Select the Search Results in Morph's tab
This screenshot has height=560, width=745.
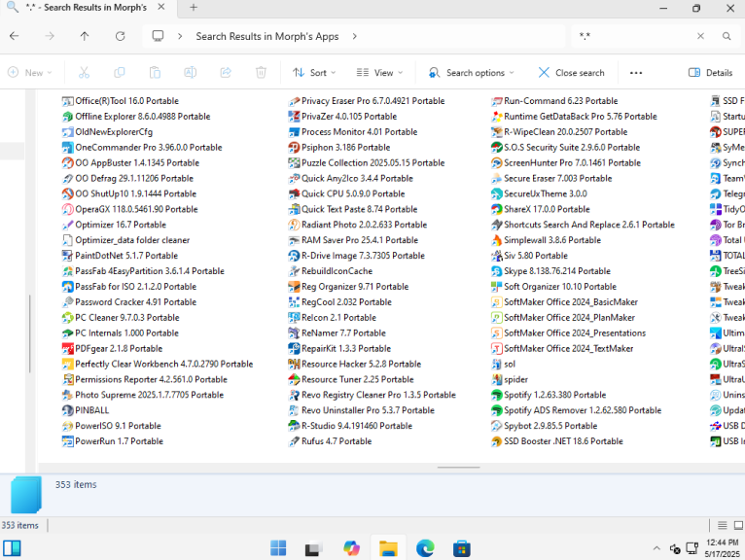[x=87, y=8]
